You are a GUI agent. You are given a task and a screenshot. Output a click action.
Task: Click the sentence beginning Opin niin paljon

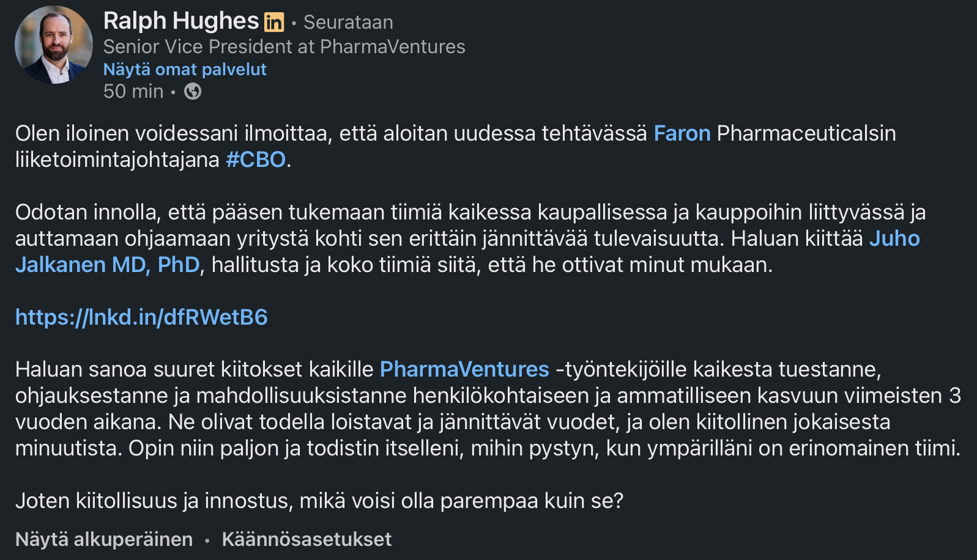pos(544,448)
